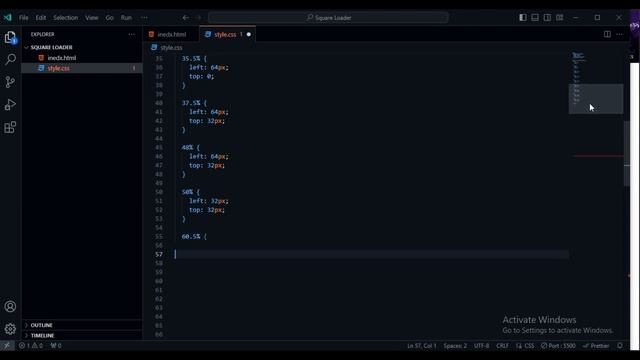This screenshot has height=360, width=640.
Task: Click ports forwarded indicator in status bar
Action: tap(56, 346)
